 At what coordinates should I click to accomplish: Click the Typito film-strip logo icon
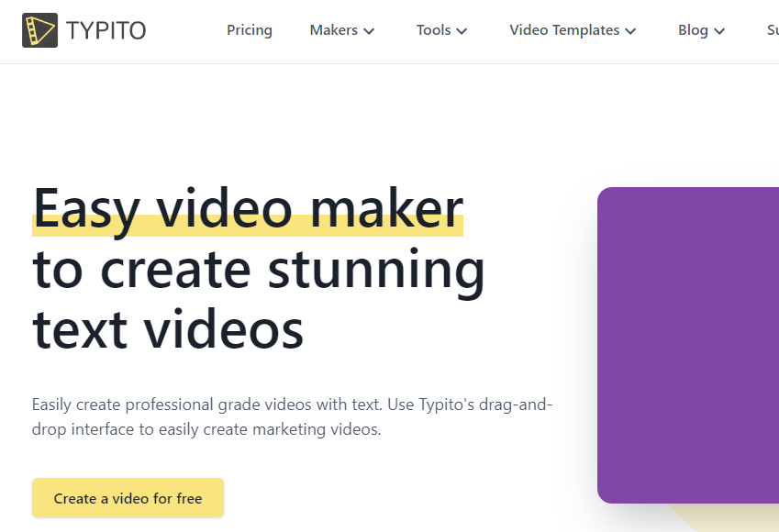tap(39, 30)
